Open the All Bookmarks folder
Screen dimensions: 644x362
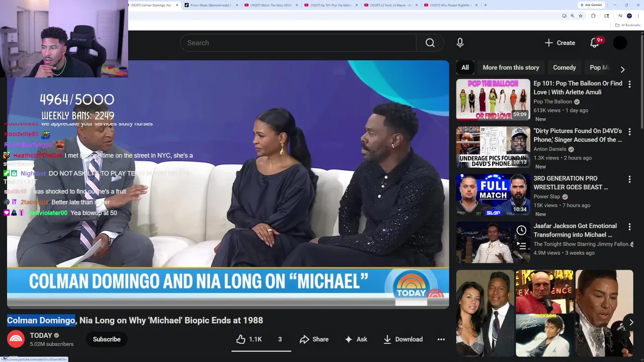click(x=628, y=25)
